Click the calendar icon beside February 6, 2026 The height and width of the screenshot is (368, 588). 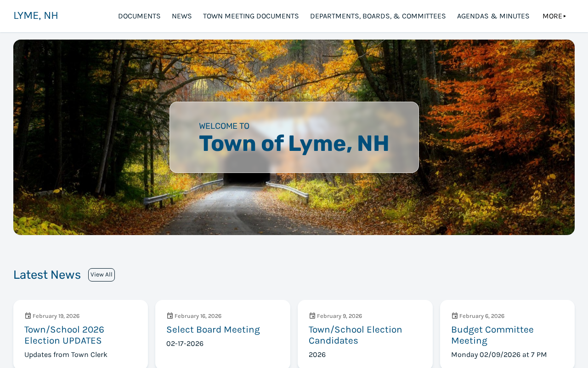pos(455,316)
